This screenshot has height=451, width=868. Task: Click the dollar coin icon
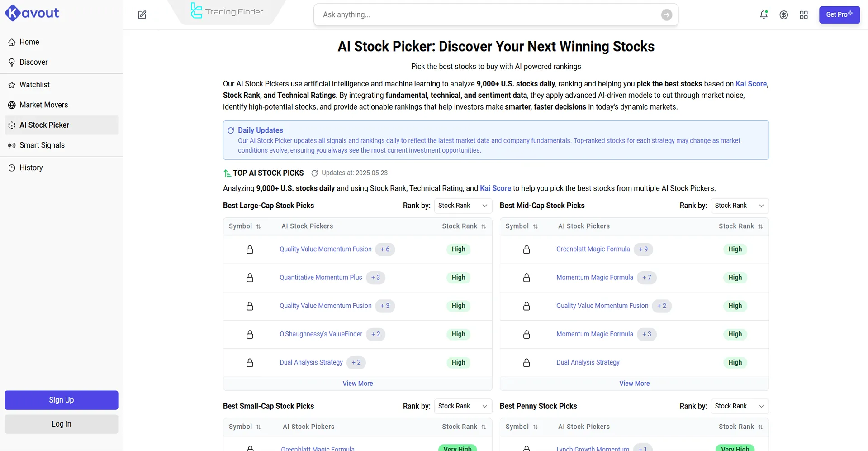click(784, 15)
